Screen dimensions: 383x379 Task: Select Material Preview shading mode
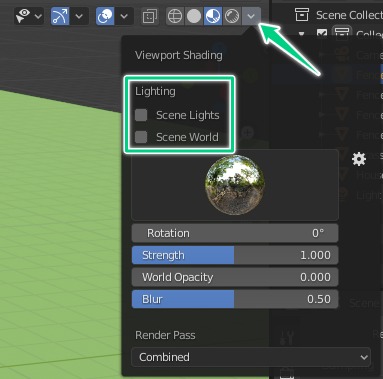213,16
